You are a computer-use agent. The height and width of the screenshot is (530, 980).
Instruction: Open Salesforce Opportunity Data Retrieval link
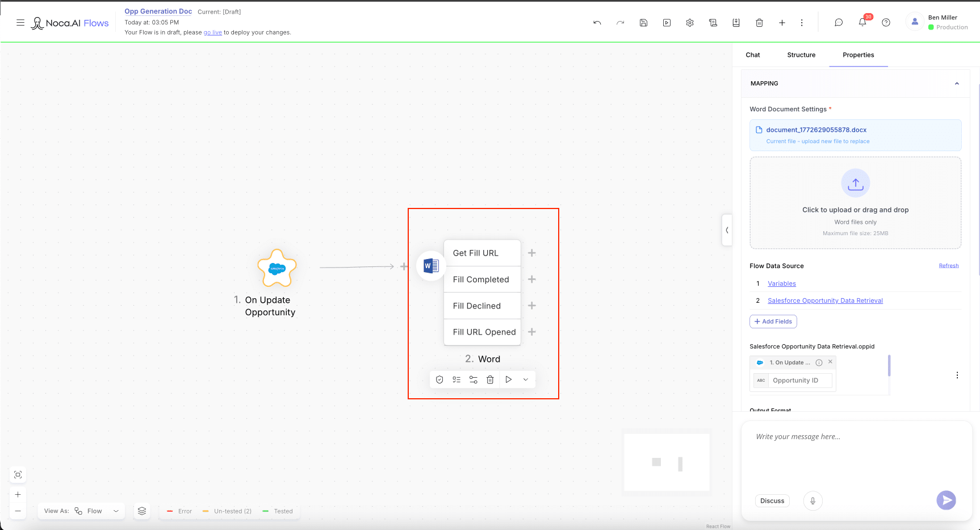coord(825,301)
